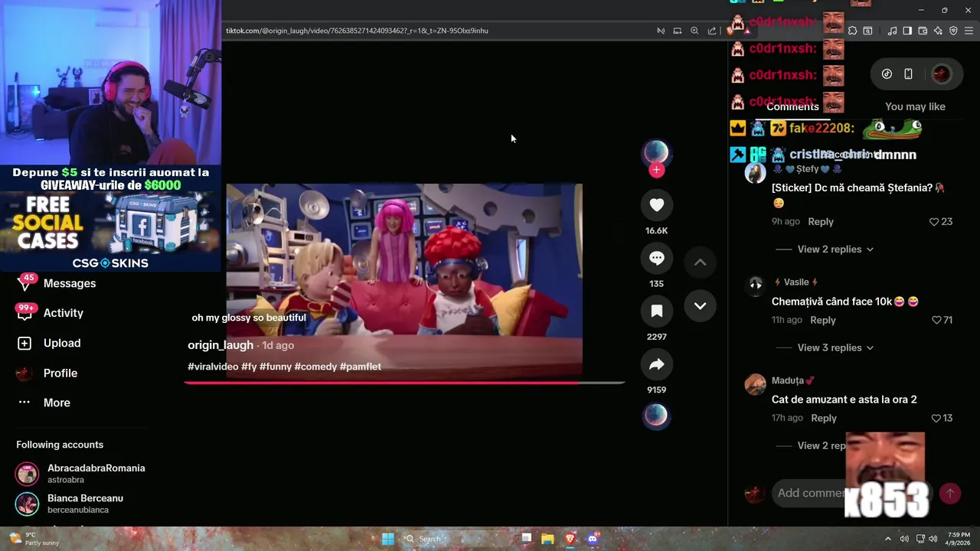Image resolution: width=980 pixels, height=551 pixels.
Task: Go to previous video with up arrow
Action: (700, 262)
